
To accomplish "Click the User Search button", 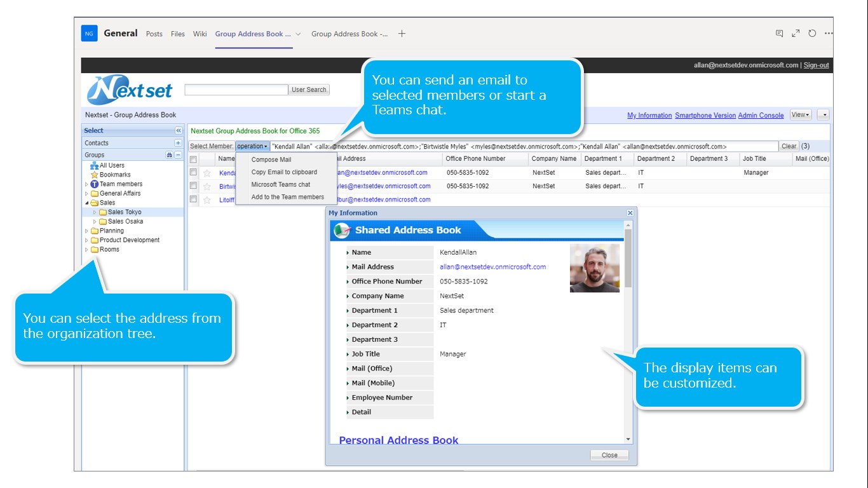I will tap(309, 90).
